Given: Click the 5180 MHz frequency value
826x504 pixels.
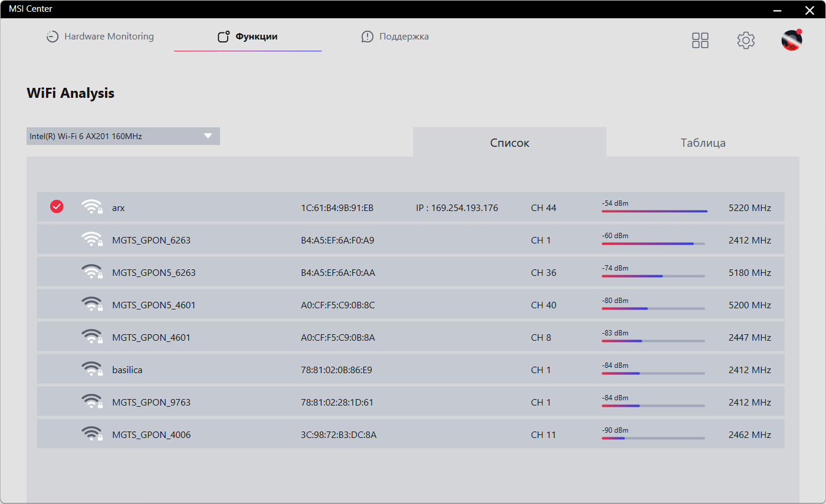Looking at the screenshot, I should pos(750,273).
